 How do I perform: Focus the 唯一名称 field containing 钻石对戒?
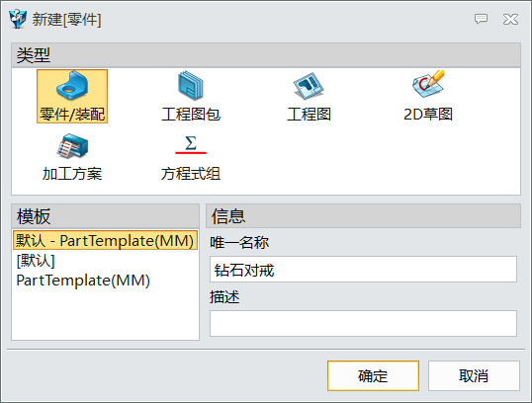(363, 270)
